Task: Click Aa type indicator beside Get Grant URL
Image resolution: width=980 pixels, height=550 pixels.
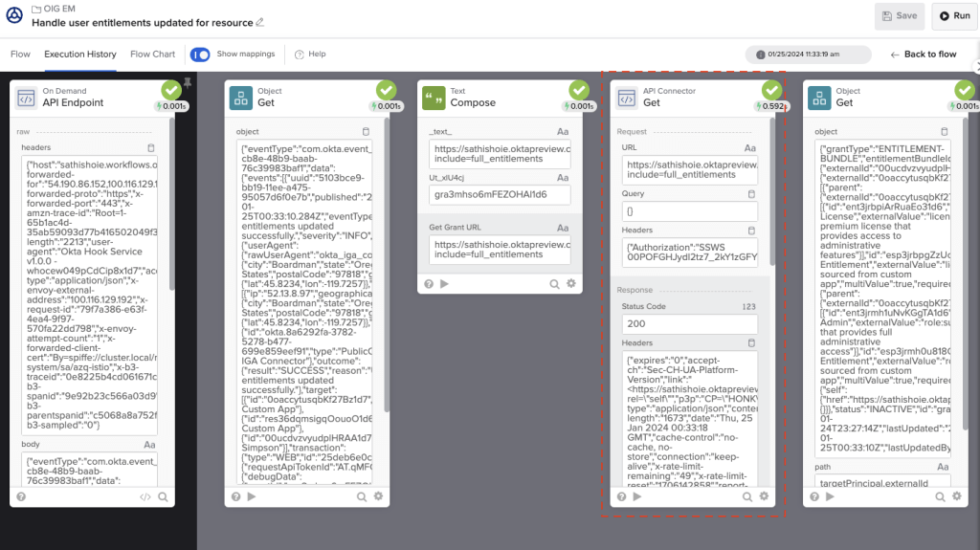Action: tap(564, 227)
